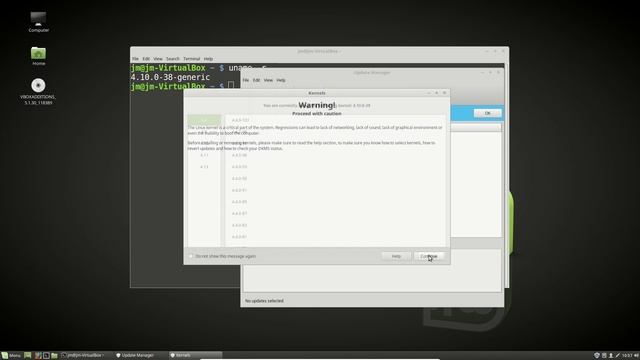Click the terminal output line '4.10.0-38-generic'

[x=170, y=77]
